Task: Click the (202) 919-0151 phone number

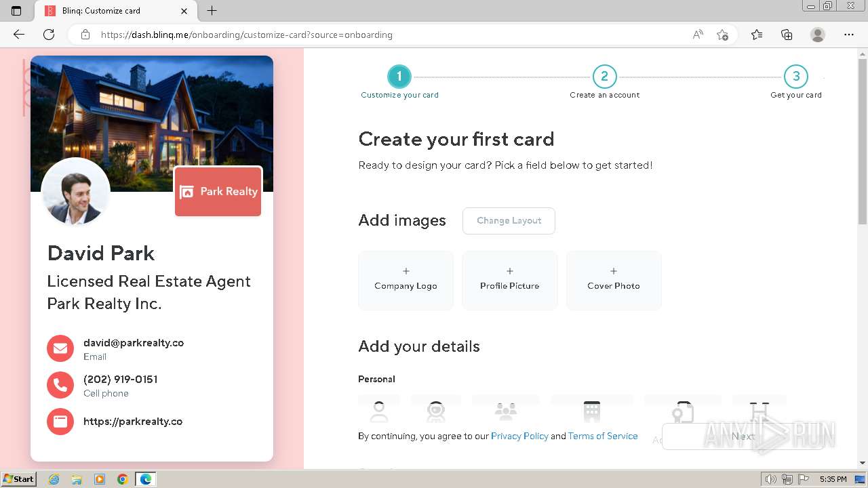Action: [x=120, y=380]
